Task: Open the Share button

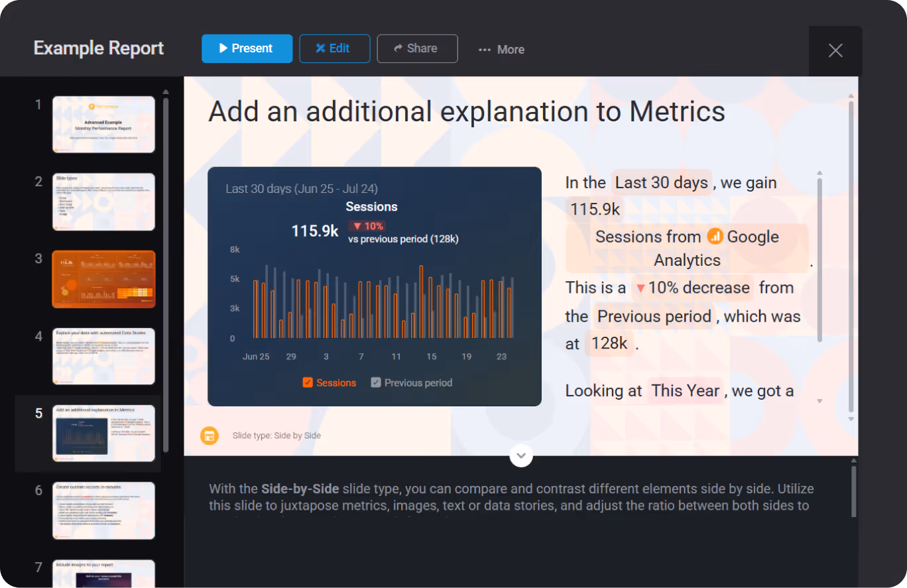Action: (x=417, y=48)
